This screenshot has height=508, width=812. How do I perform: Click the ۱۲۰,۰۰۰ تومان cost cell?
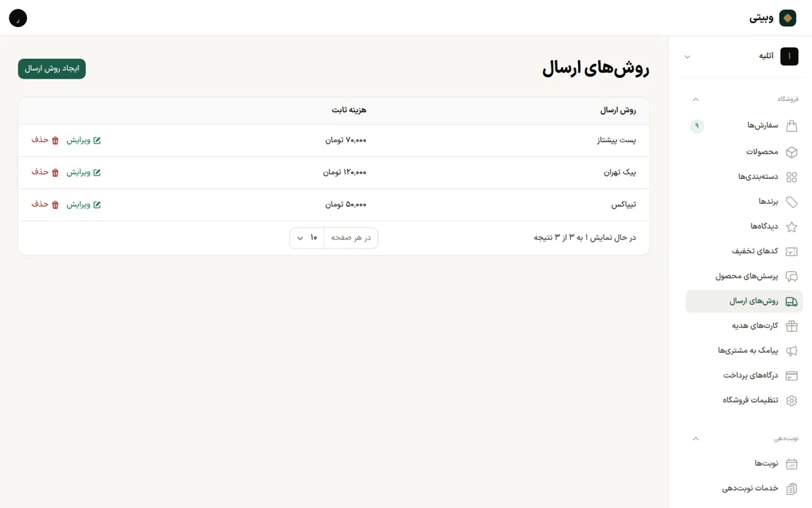344,173
